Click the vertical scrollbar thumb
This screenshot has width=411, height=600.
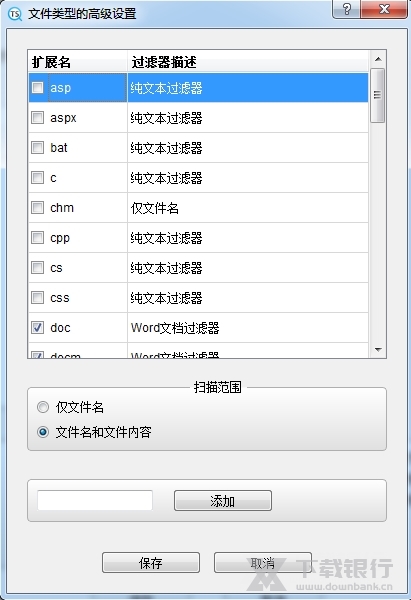pos(378,95)
